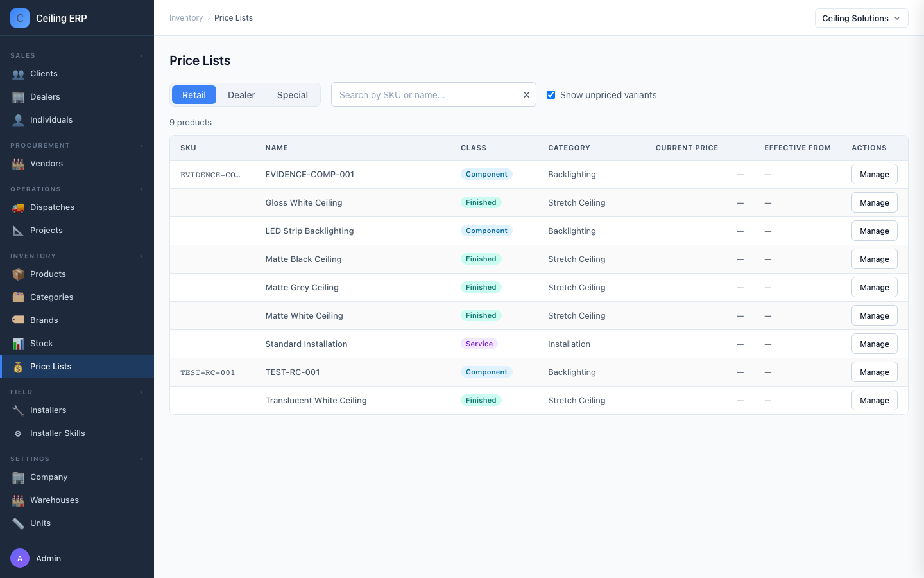Open Company via its building icon

click(18, 477)
